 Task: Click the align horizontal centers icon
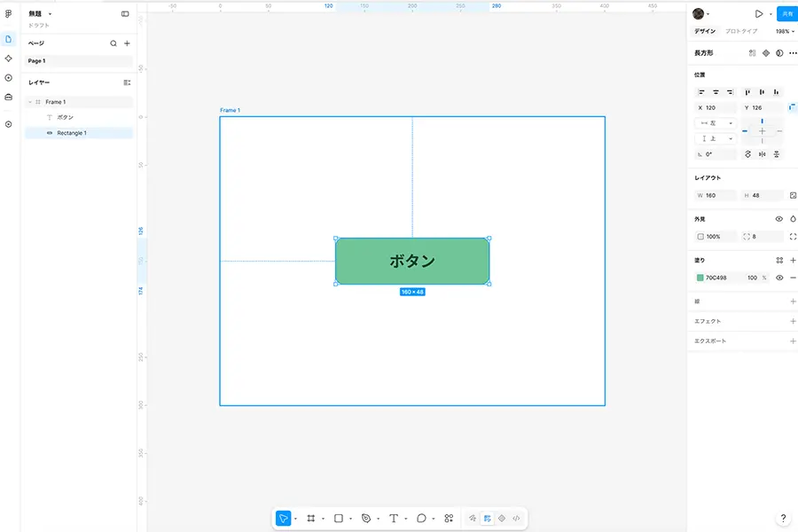(716, 92)
